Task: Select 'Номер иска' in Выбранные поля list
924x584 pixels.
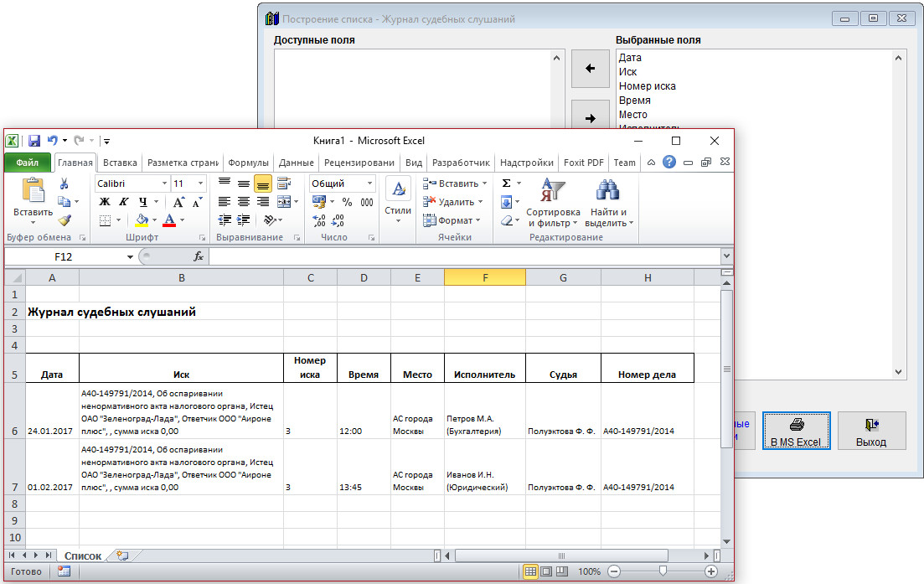Action: pyautogui.click(x=647, y=86)
